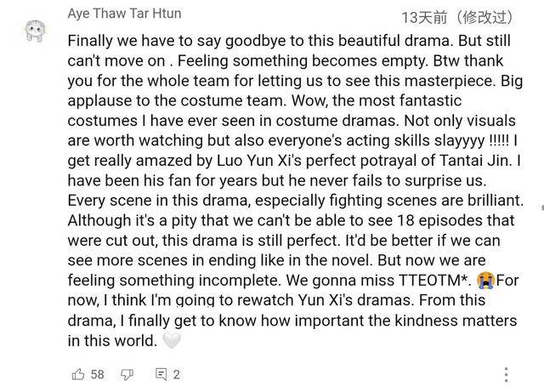Click the (修改过) edited label

click(485, 18)
